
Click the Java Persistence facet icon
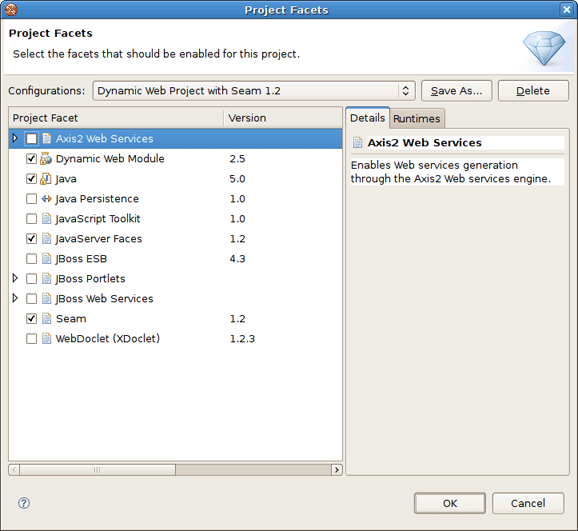(46, 199)
